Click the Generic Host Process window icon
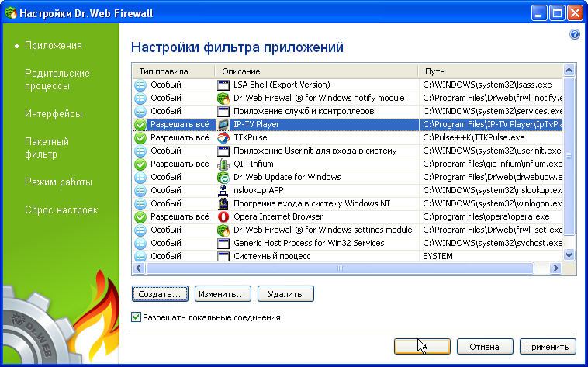This screenshot has width=588, height=367. click(x=223, y=243)
